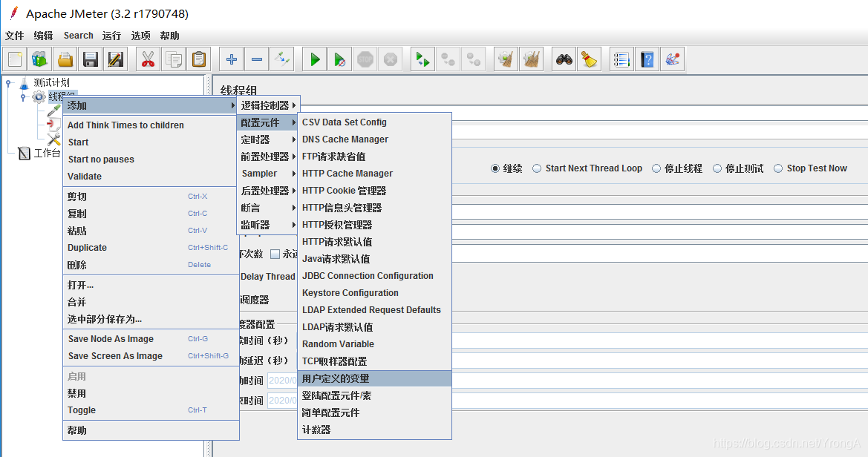The width and height of the screenshot is (868, 457).
Task: Click the last toolbar icon beside Help
Action: point(673,59)
